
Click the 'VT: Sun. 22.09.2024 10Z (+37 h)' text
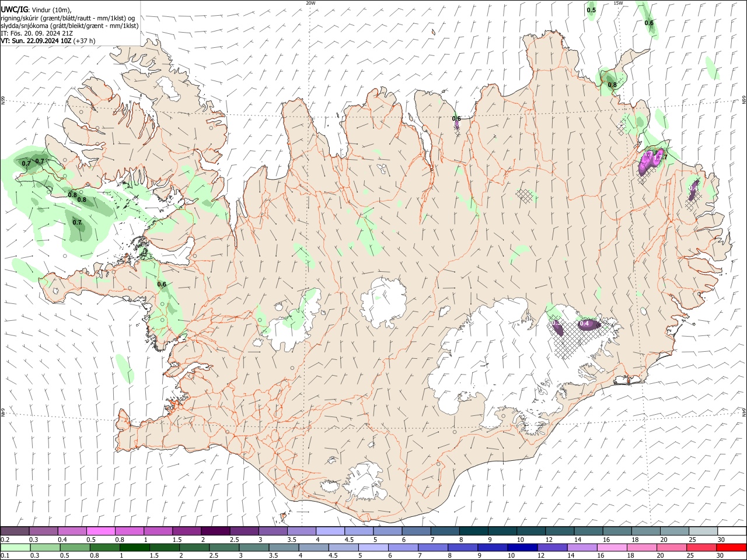pos(48,41)
